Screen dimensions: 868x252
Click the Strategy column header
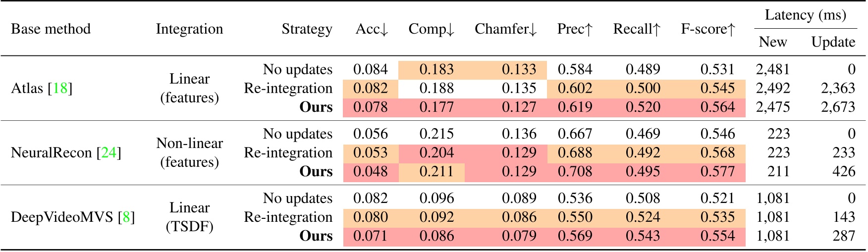(307, 29)
